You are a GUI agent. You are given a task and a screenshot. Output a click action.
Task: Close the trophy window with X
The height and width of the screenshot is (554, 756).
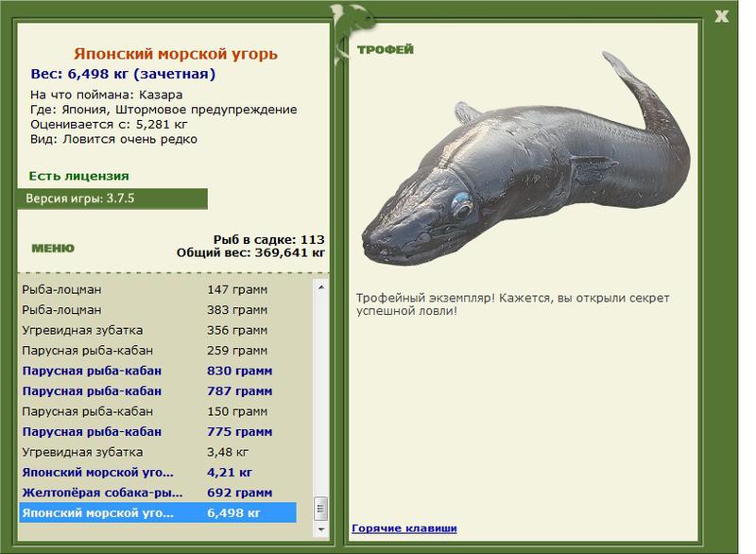coord(721,16)
